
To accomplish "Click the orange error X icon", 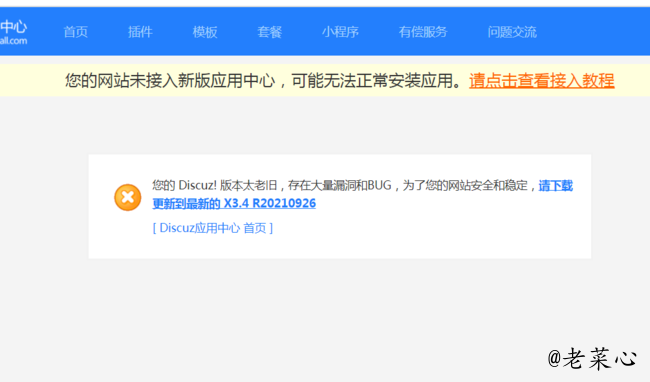I will [x=128, y=197].
